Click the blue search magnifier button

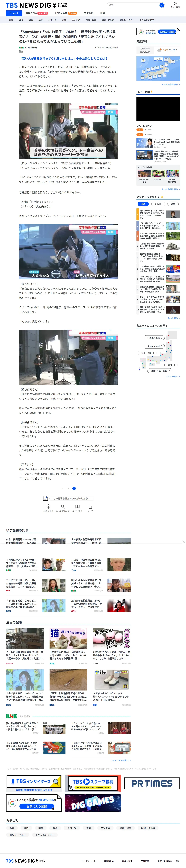(x=162, y=5)
